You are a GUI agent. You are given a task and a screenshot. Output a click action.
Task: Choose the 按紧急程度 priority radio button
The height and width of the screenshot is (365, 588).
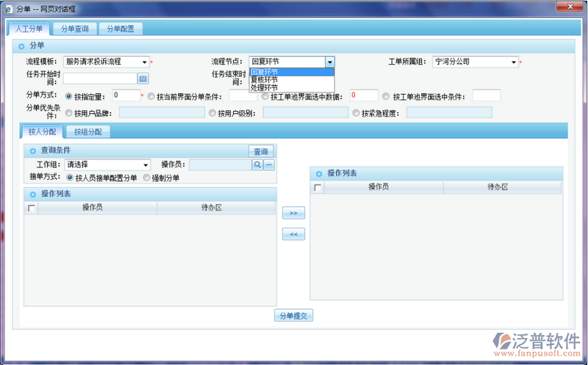(x=356, y=113)
